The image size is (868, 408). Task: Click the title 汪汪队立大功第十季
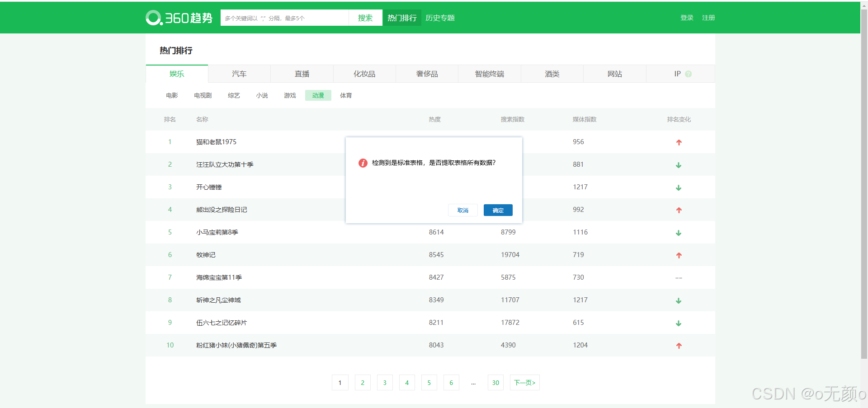click(x=225, y=164)
